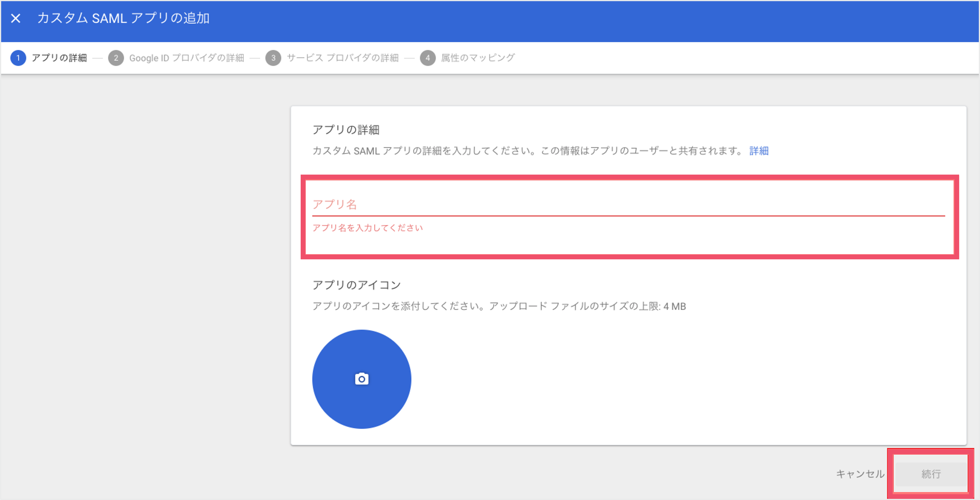Select the step 3 numbered circle
Screen dimensions: 980x500
click(x=273, y=58)
